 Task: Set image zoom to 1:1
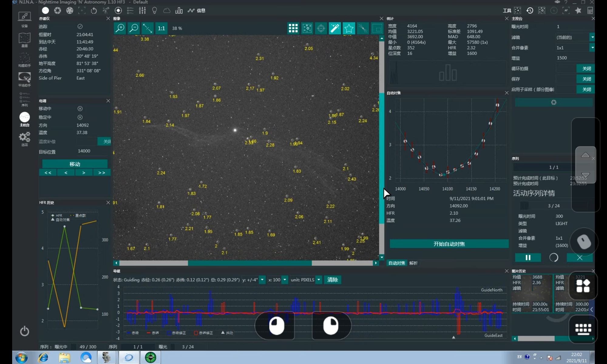[x=161, y=28]
